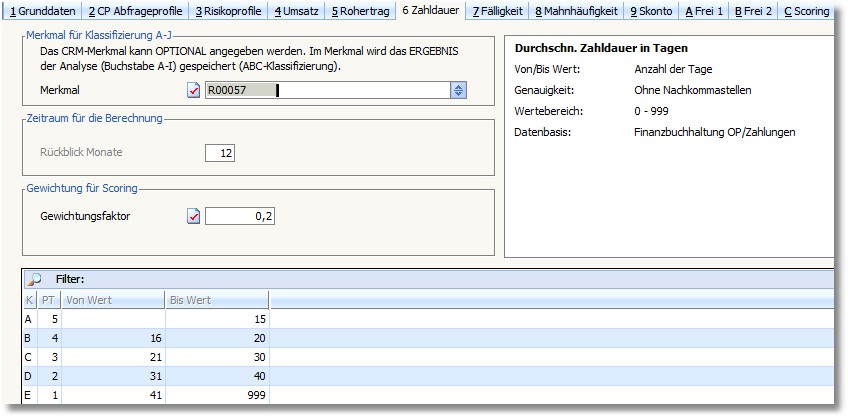This screenshot has height=418, width=848.
Task: Click the Bis Wert column header
Action: coord(216,299)
